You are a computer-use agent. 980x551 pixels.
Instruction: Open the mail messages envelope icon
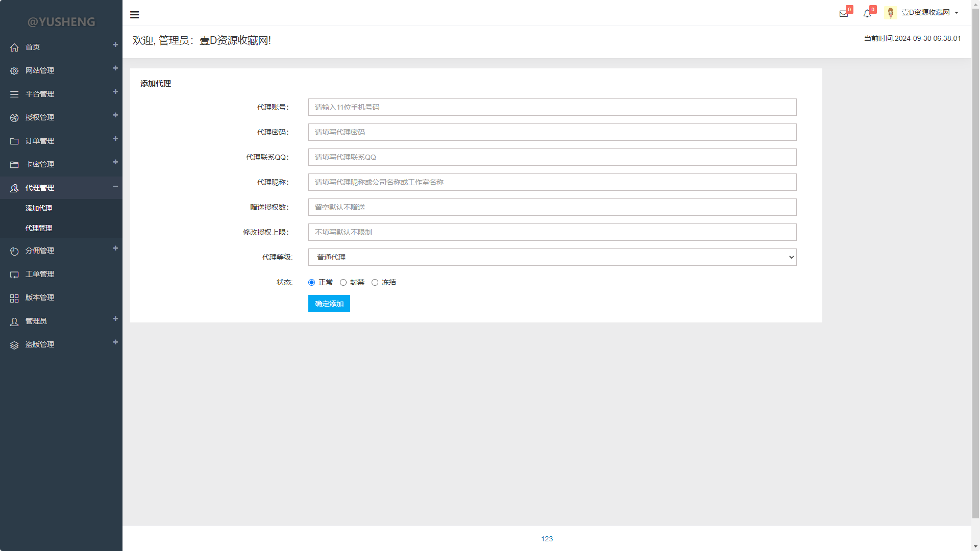(x=843, y=14)
